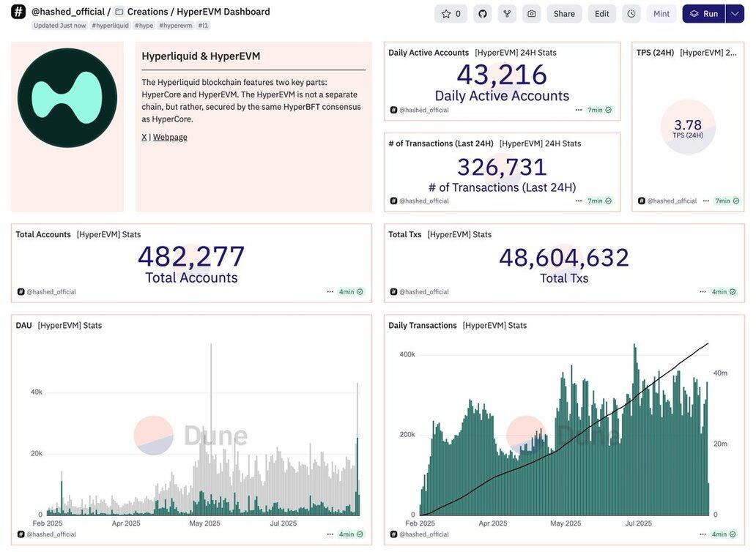Image resolution: width=756 pixels, height=552 pixels.
Task: Open more options on Total Txs widget
Action: click(703, 292)
